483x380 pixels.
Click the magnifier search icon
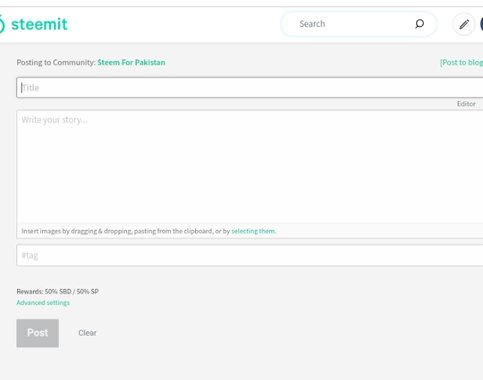coord(419,24)
